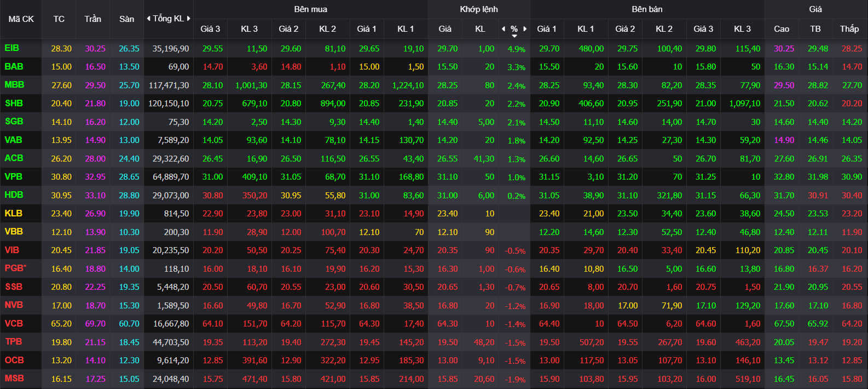This screenshot has height=389, width=868.
Task: Open the VIB ticker symbol
Action: (11, 250)
